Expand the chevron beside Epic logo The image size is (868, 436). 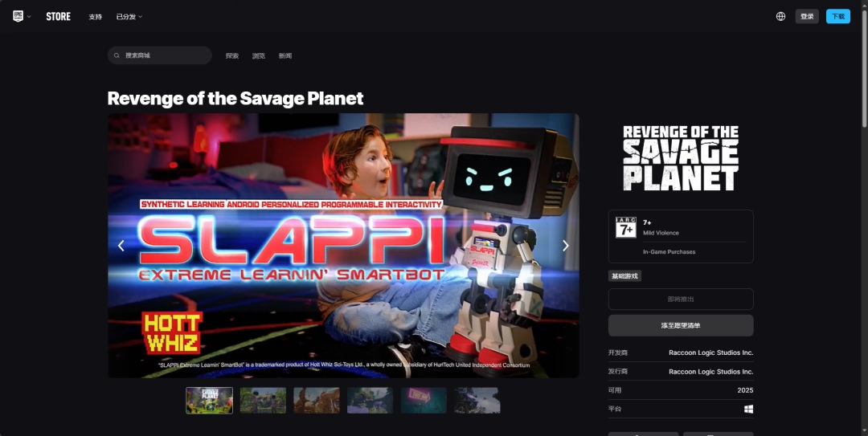pyautogui.click(x=30, y=17)
